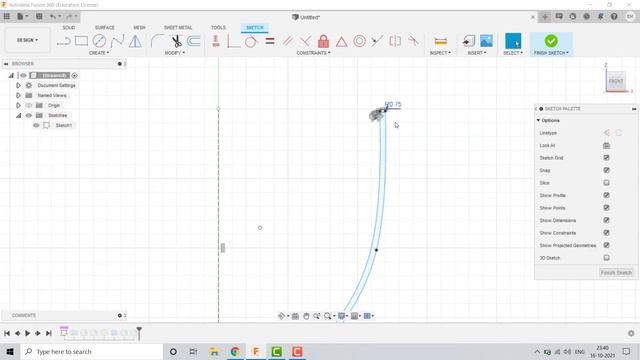Toggle the Show Points checkbox
640x360 pixels.
click(x=607, y=208)
